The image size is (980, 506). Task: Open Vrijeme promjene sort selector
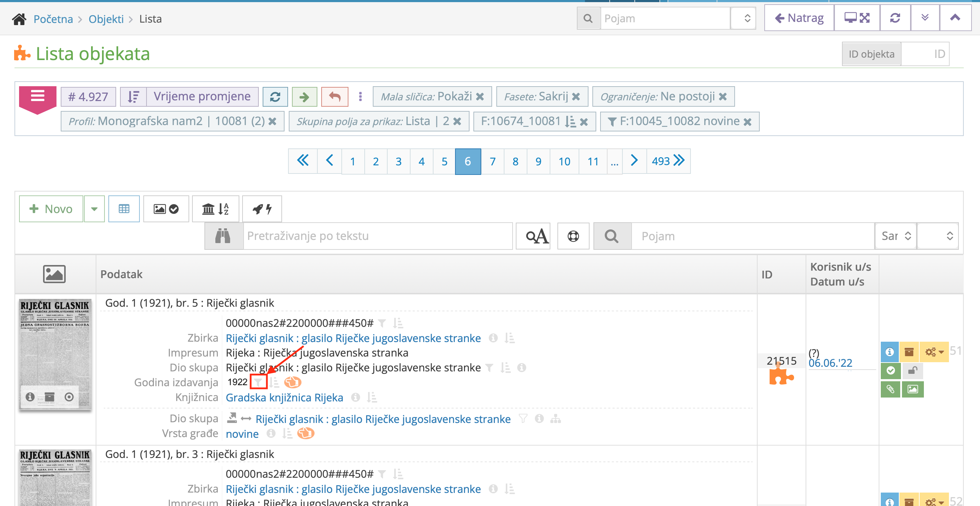tap(202, 97)
